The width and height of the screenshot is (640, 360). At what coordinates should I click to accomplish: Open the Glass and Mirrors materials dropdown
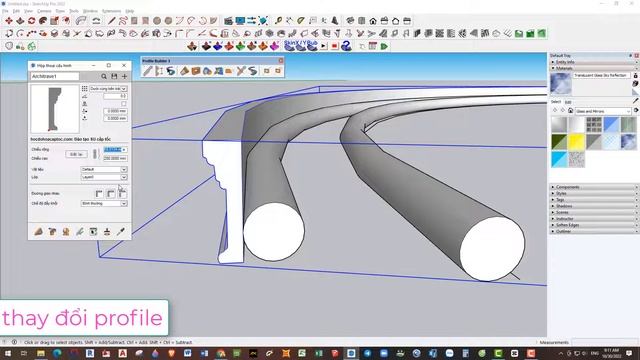[603, 111]
